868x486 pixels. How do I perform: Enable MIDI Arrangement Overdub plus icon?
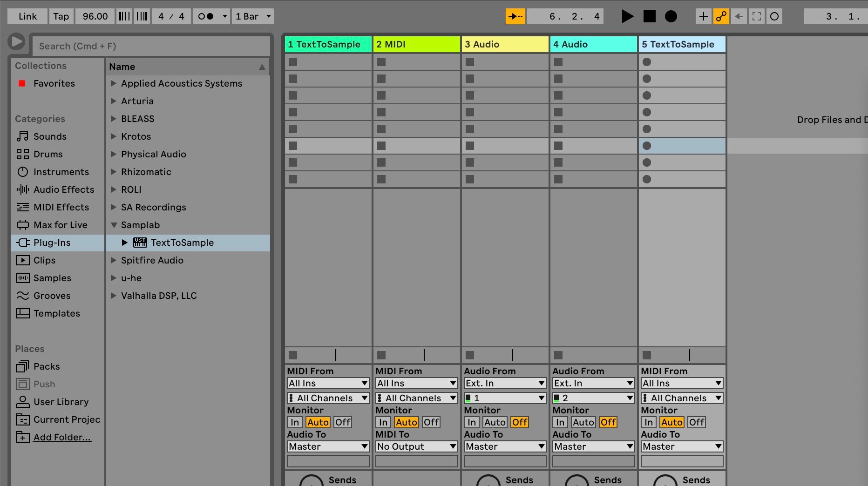(x=703, y=16)
